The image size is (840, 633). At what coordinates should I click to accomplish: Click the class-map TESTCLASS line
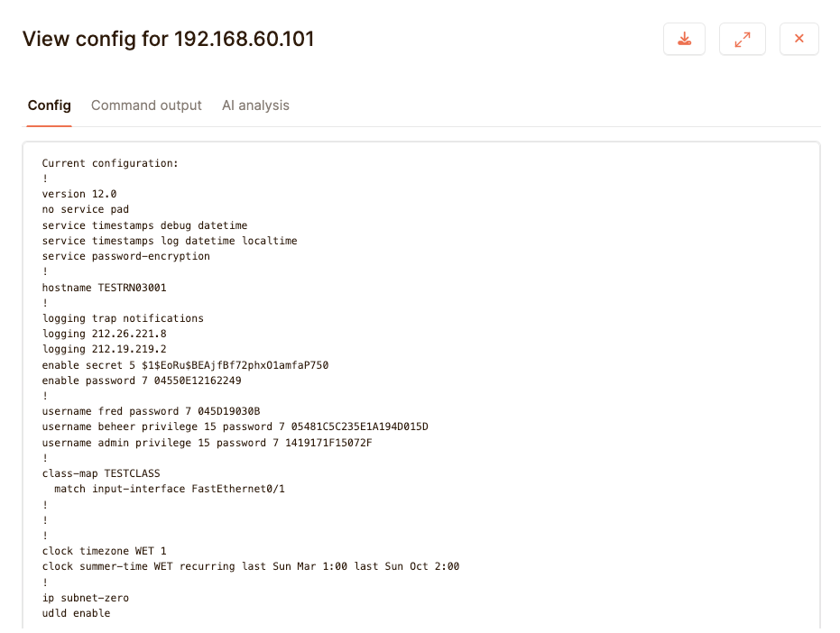click(101, 473)
